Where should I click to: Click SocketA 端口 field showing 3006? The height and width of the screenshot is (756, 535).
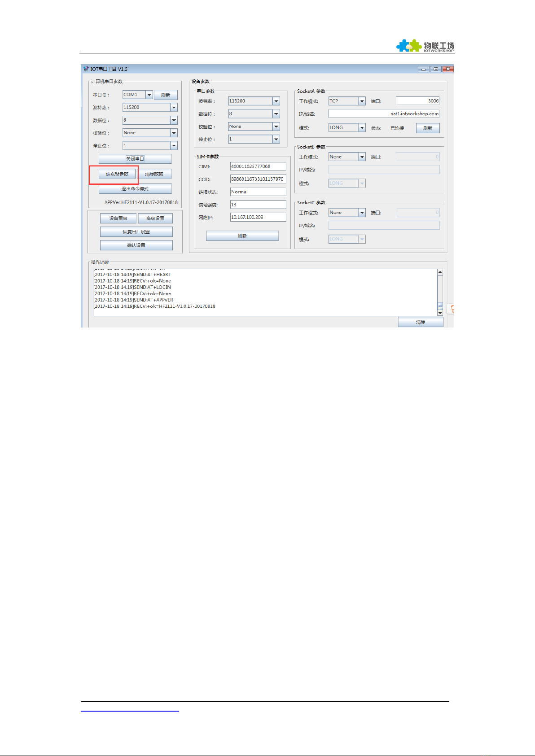(x=418, y=101)
